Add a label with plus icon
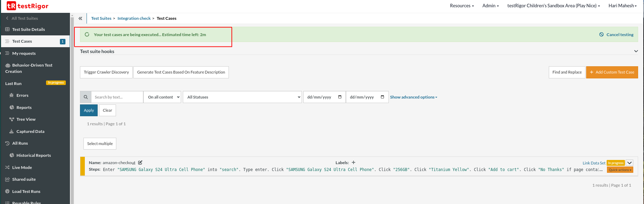The image size is (644, 204). pyautogui.click(x=354, y=162)
